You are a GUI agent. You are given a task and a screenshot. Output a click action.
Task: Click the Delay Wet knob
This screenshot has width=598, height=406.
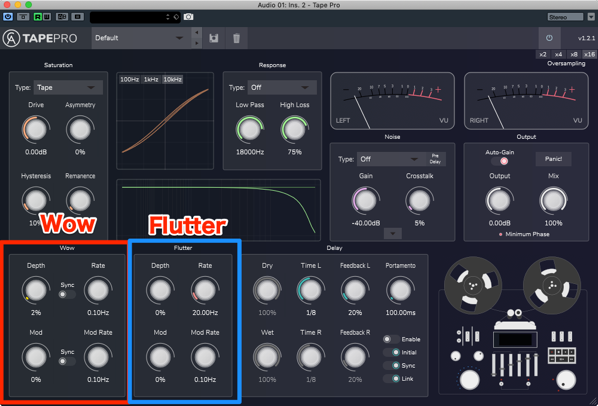[x=267, y=357]
